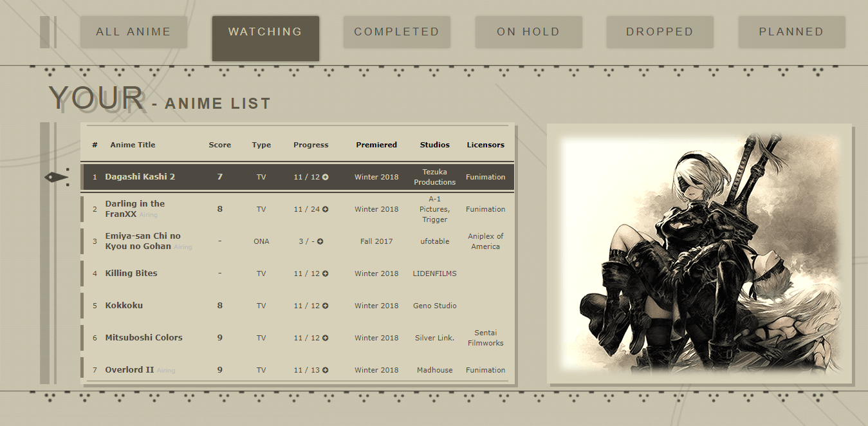Open the Killing Bites anime page
Viewport: 868px width, 426px height.
[x=131, y=273]
